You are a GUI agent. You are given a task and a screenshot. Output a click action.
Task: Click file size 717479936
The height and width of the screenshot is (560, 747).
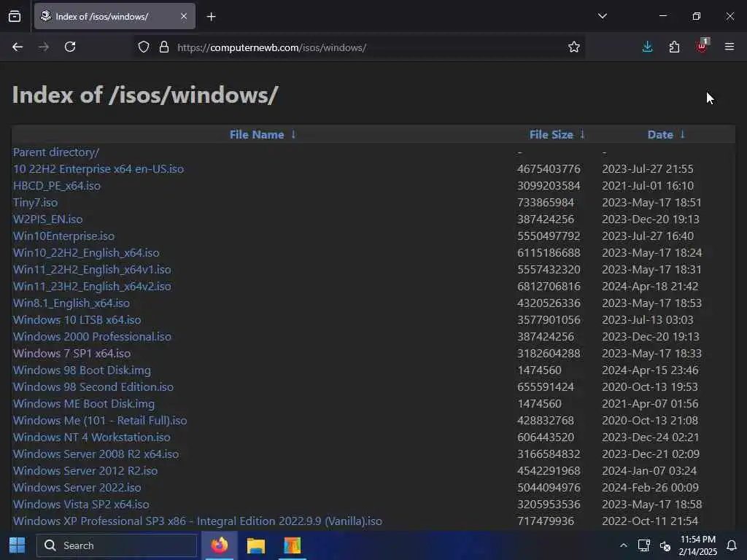coord(546,521)
